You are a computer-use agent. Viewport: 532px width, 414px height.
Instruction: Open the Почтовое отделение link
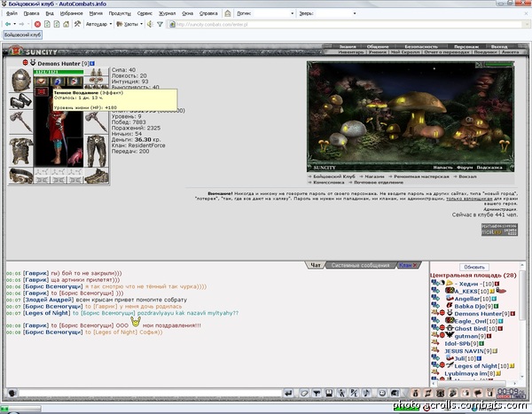tap(379, 183)
